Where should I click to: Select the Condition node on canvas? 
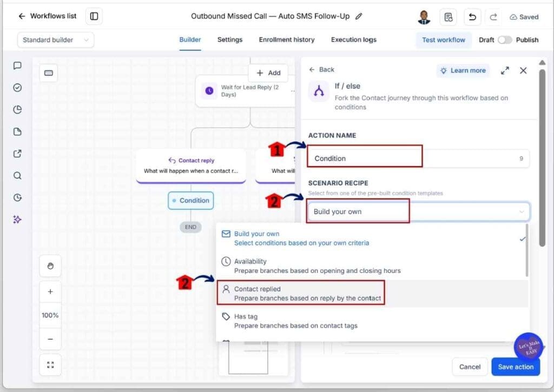(191, 201)
